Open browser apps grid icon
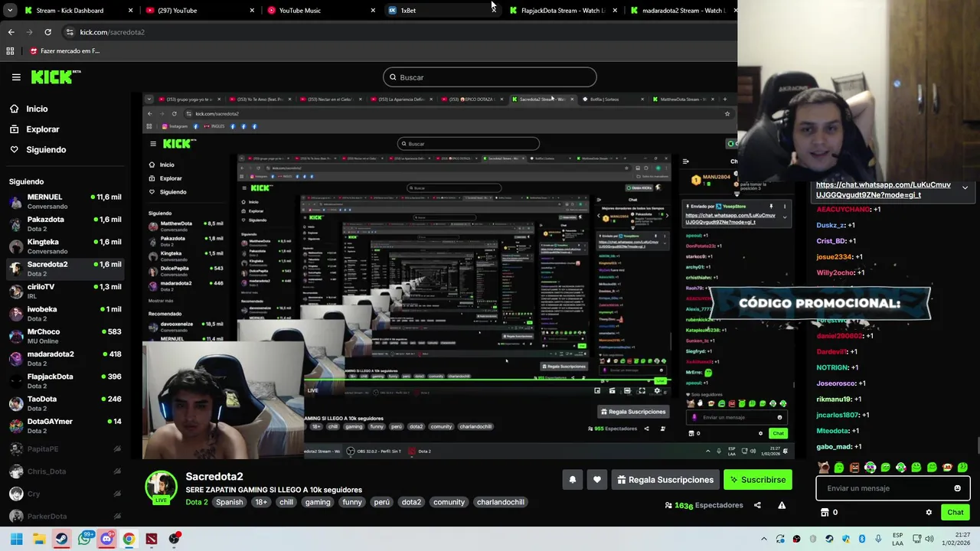Image resolution: width=980 pixels, height=551 pixels. [10, 51]
